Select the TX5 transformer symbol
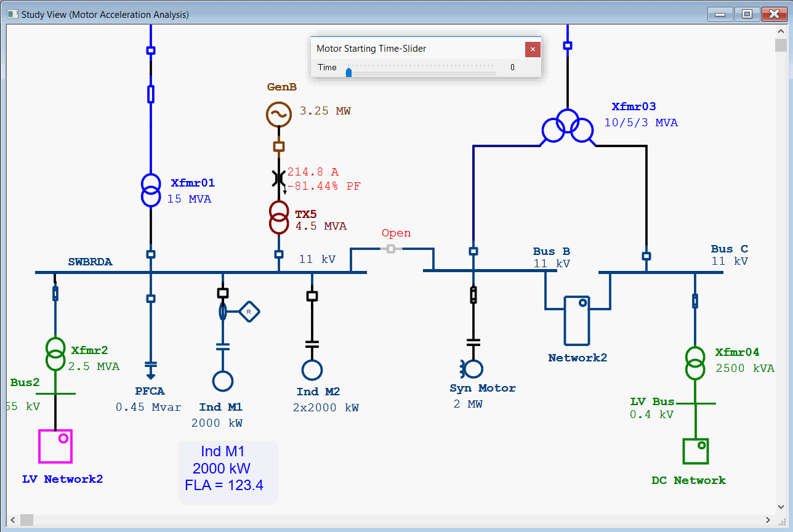 pos(279,217)
